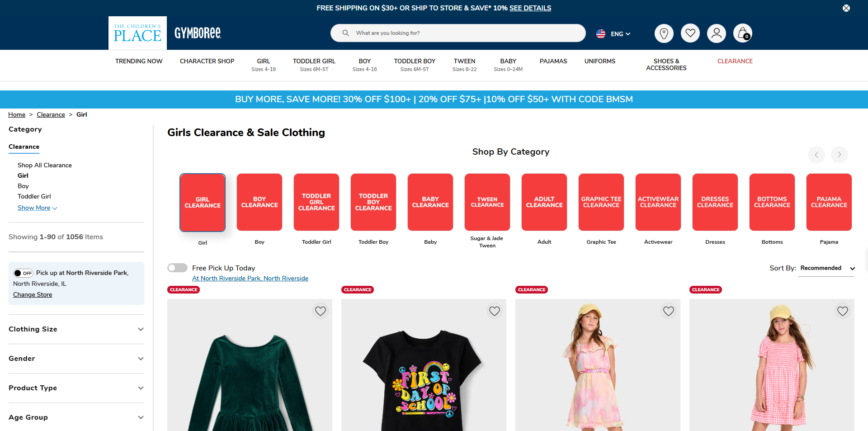Image resolution: width=868 pixels, height=431 pixels.
Task: Open SEE DETAILS shipping offer link
Action: point(530,8)
